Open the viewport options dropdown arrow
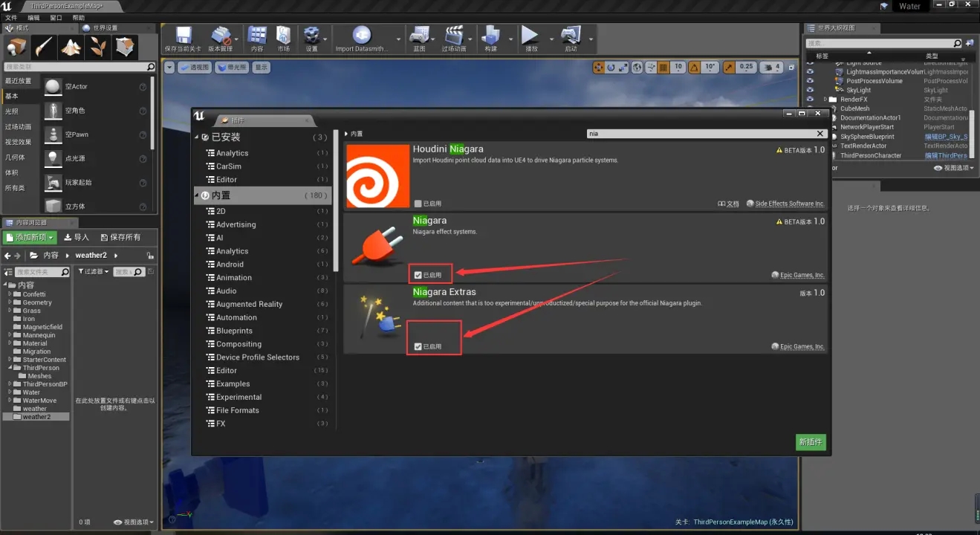The image size is (980, 535). point(169,67)
